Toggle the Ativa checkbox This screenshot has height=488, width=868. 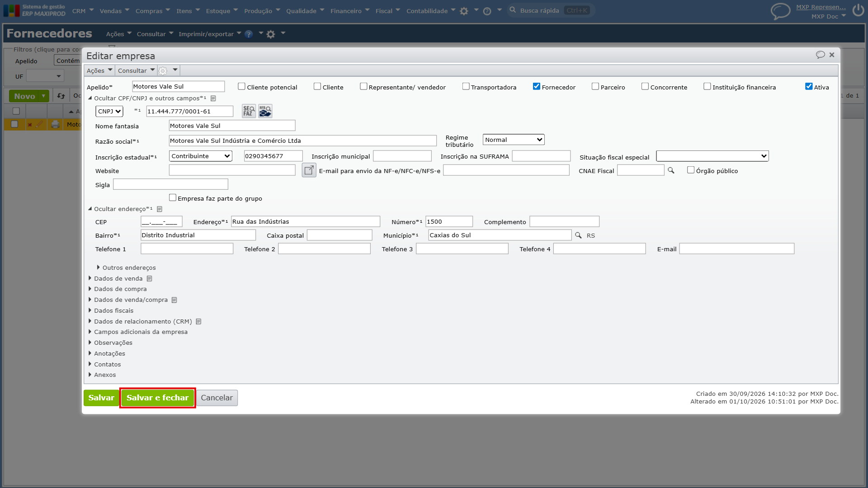pyautogui.click(x=809, y=86)
